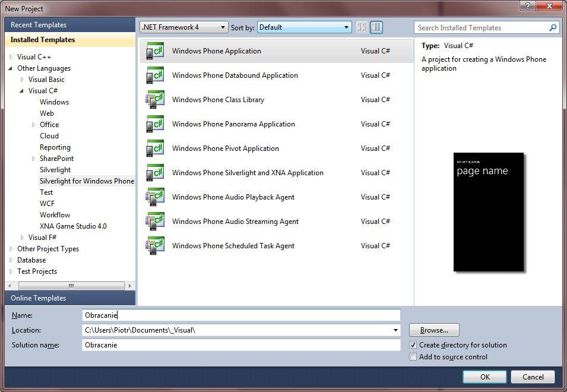
Task: Select the Windows Phone Application template icon
Action: click(155, 51)
